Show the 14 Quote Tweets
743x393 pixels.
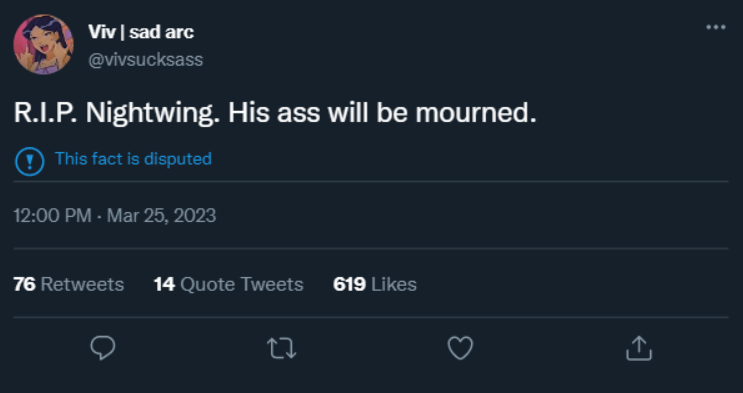(228, 284)
